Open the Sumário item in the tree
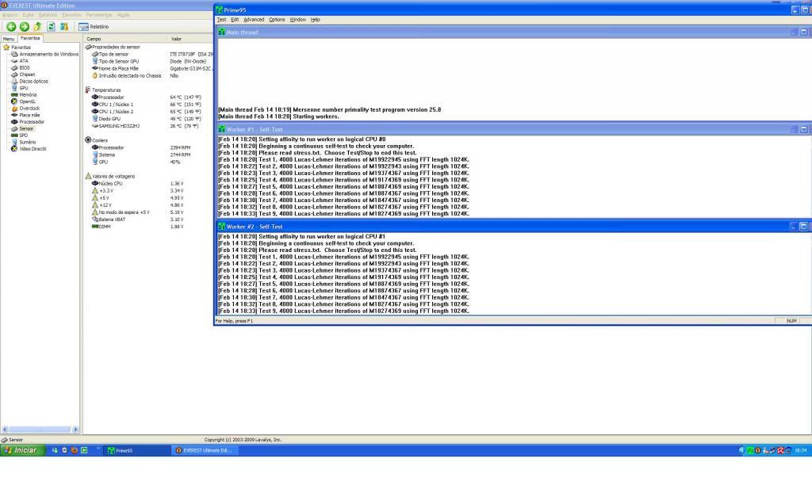812x504 pixels. coord(23,142)
